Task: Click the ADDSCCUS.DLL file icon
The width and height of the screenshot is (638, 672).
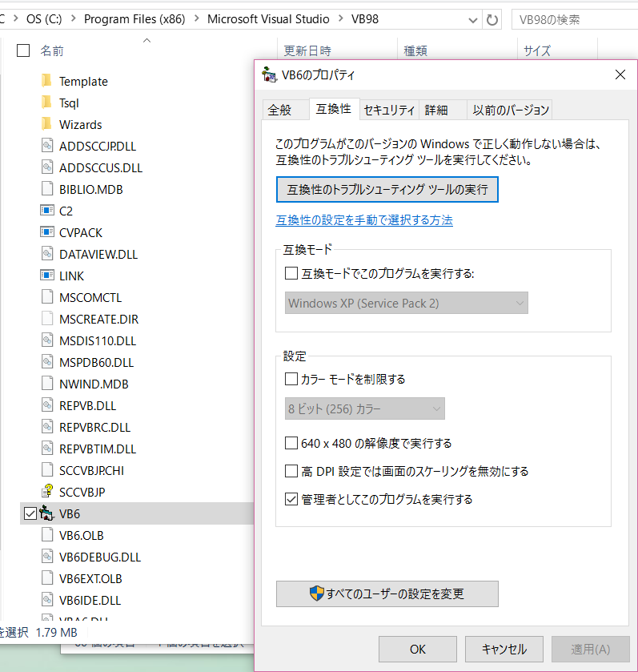Action: click(47, 167)
